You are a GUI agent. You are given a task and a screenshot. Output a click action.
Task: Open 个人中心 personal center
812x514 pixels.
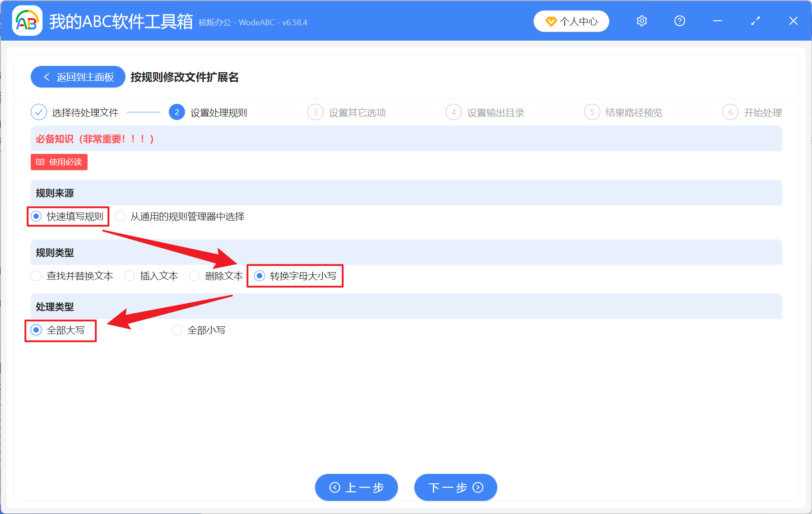pyautogui.click(x=571, y=21)
